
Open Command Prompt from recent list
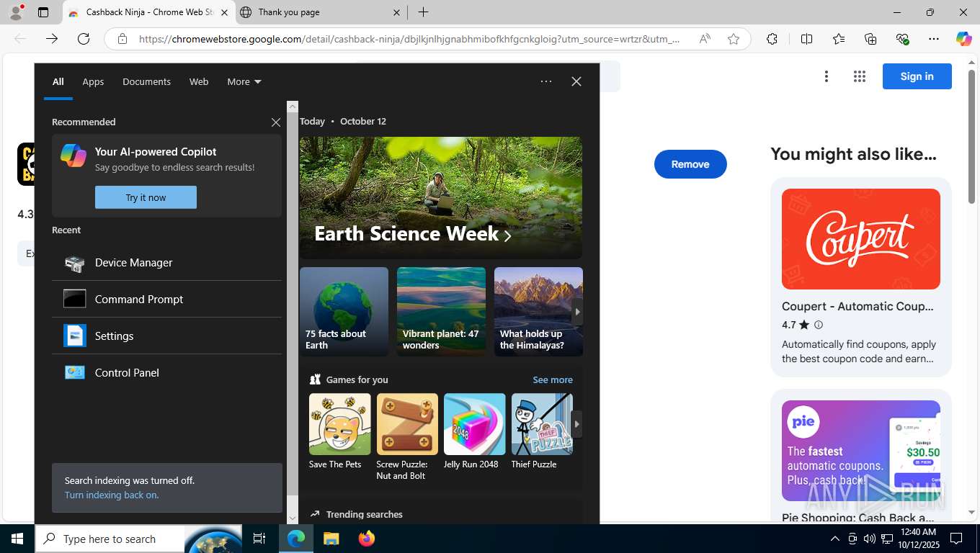pyautogui.click(x=166, y=299)
